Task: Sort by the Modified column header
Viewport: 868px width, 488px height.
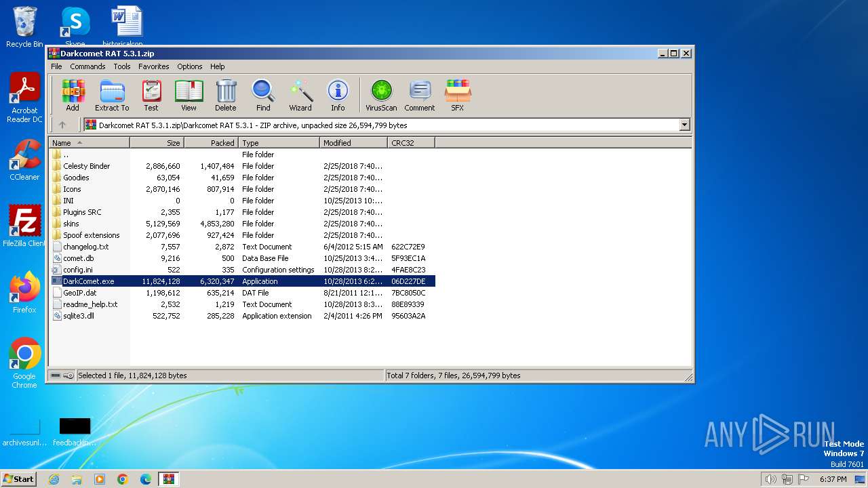Action: tap(353, 143)
